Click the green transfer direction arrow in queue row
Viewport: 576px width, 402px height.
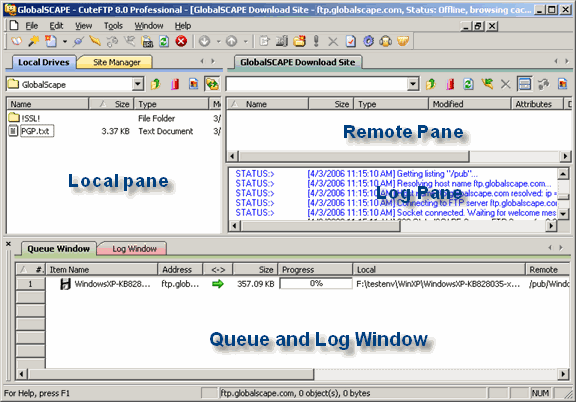[x=218, y=283]
